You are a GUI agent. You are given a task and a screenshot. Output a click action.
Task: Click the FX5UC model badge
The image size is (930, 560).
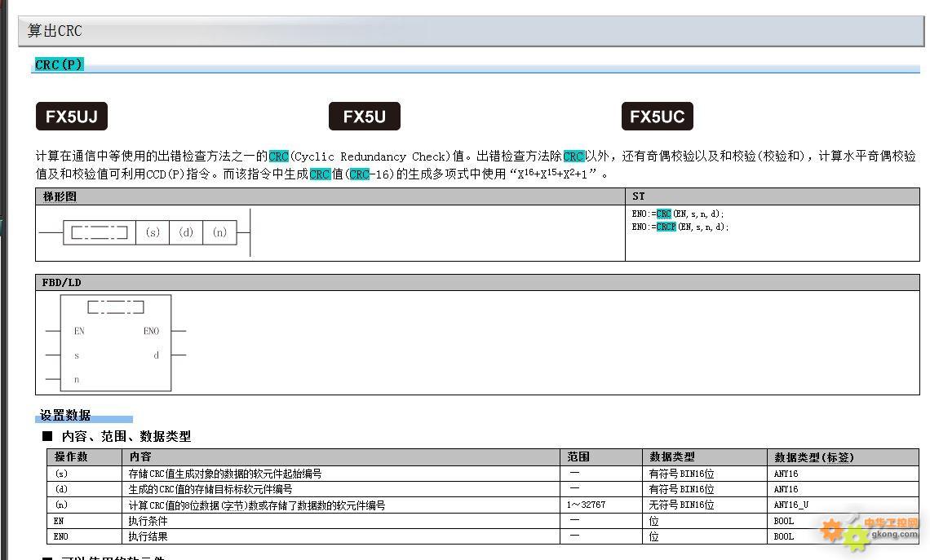tap(658, 116)
